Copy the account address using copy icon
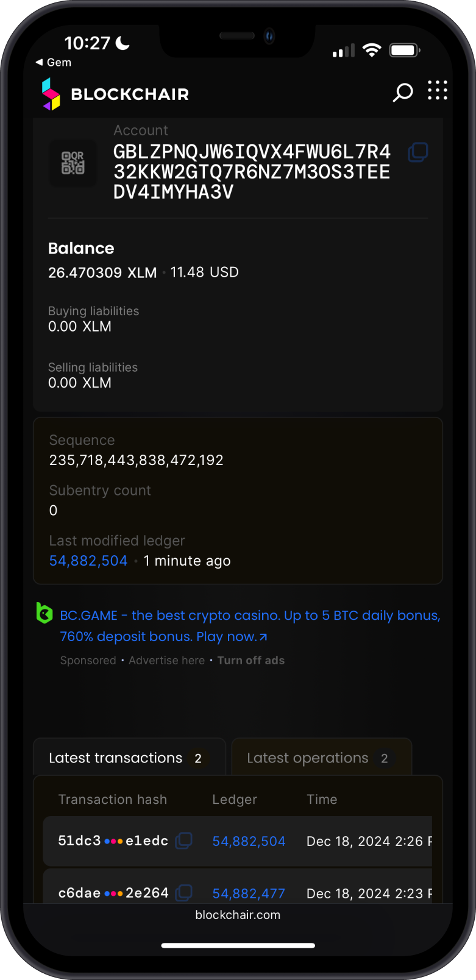Screen dimensions: 476x980 click(418, 152)
